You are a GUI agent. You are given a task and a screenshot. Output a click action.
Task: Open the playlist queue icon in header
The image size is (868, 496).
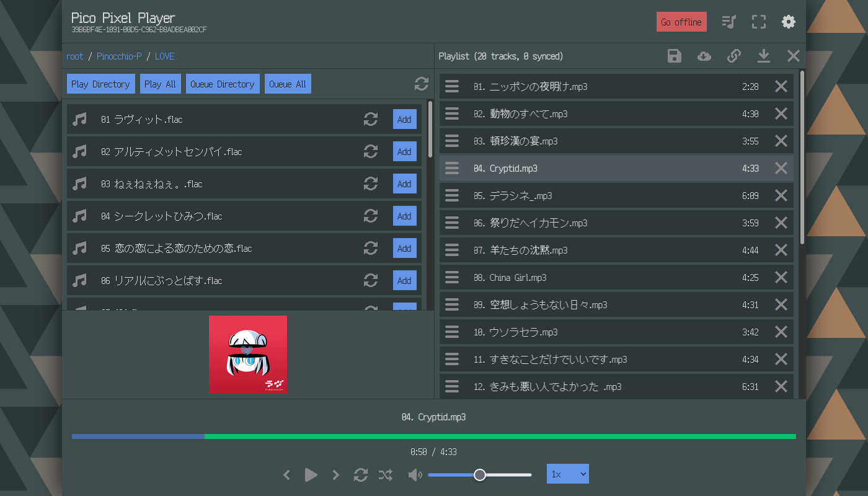(x=729, y=22)
